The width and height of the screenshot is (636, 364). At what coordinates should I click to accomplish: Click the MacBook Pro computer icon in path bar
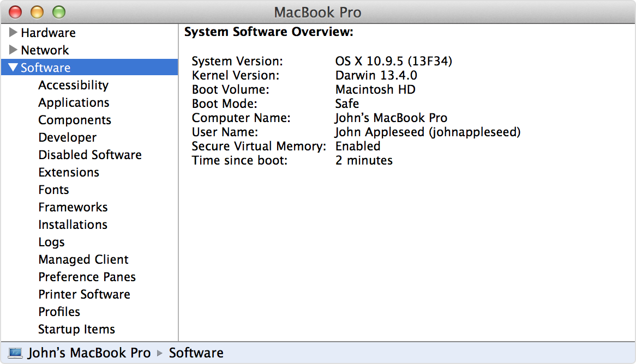(x=16, y=353)
